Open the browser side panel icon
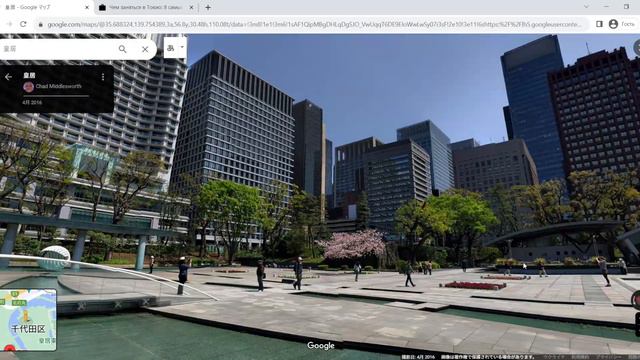The height and width of the screenshot is (360, 640). 599,24
